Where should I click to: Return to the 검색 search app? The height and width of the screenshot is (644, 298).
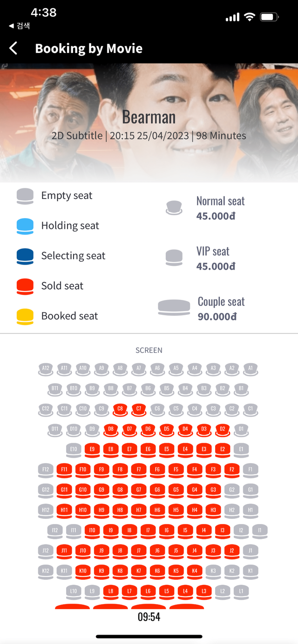coord(20,26)
